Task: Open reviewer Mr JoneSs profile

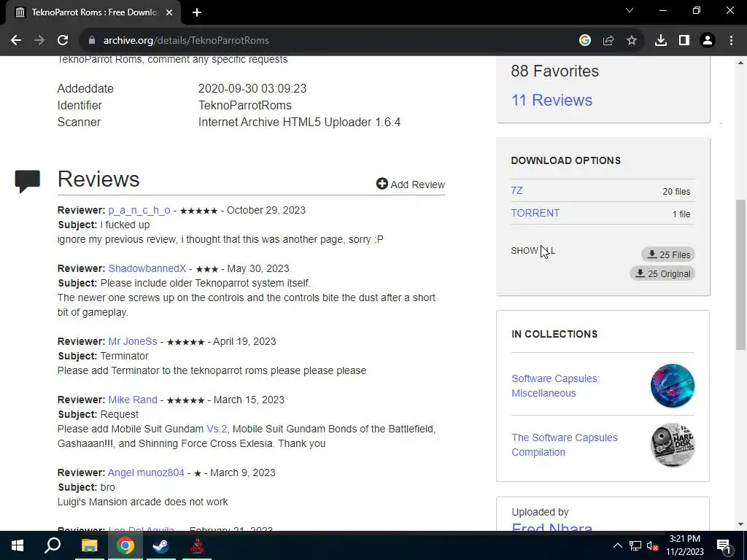Action: (x=133, y=341)
